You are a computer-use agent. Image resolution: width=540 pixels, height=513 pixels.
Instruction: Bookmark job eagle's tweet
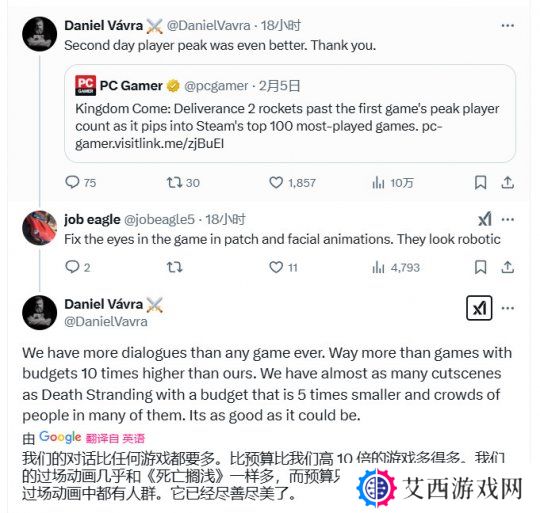(480, 267)
